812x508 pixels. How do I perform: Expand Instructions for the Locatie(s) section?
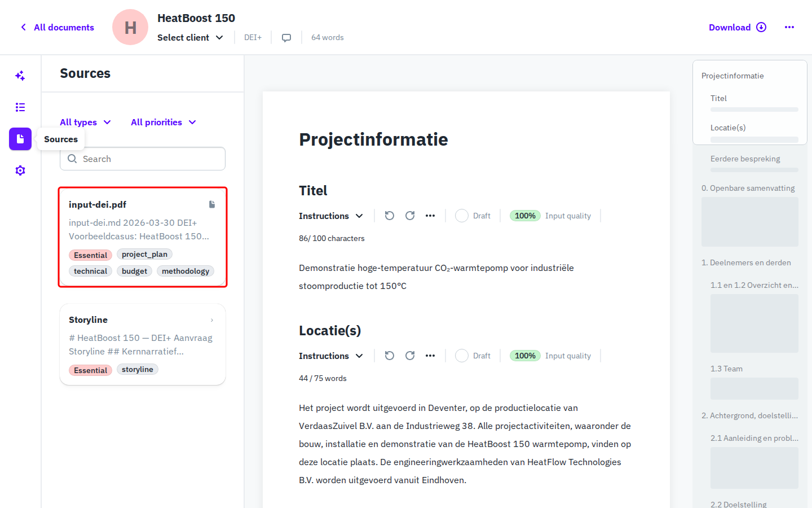pyautogui.click(x=331, y=356)
